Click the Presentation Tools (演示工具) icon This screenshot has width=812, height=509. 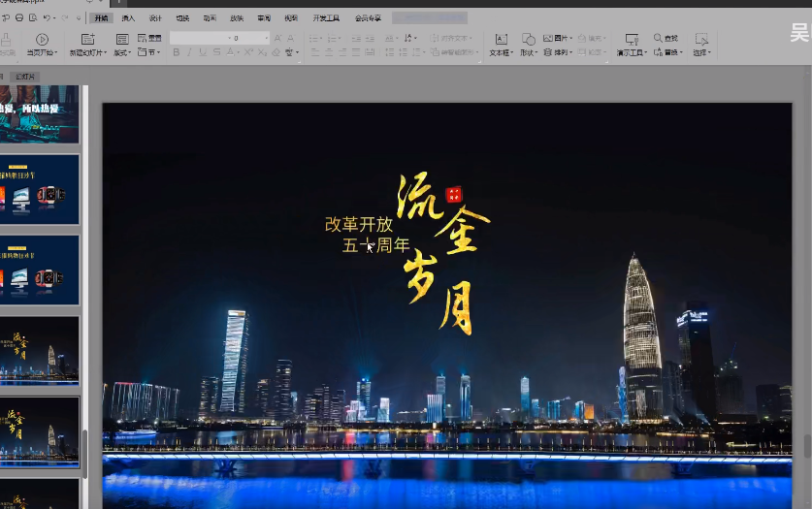pyautogui.click(x=632, y=40)
